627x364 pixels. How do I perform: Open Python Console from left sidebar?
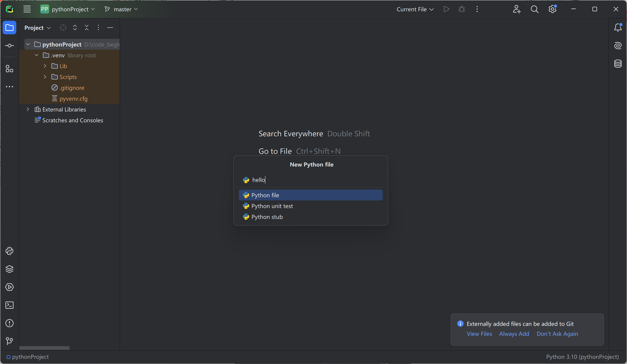pyautogui.click(x=9, y=251)
